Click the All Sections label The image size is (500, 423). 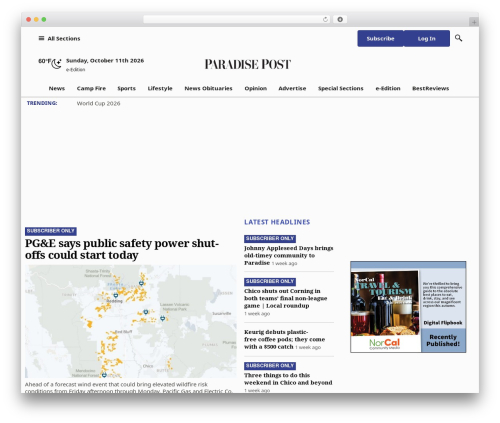pos(64,39)
